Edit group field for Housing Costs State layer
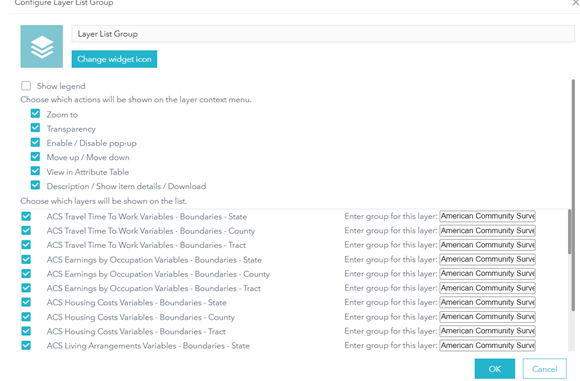Viewport: 580px width, 381px height. (488, 302)
